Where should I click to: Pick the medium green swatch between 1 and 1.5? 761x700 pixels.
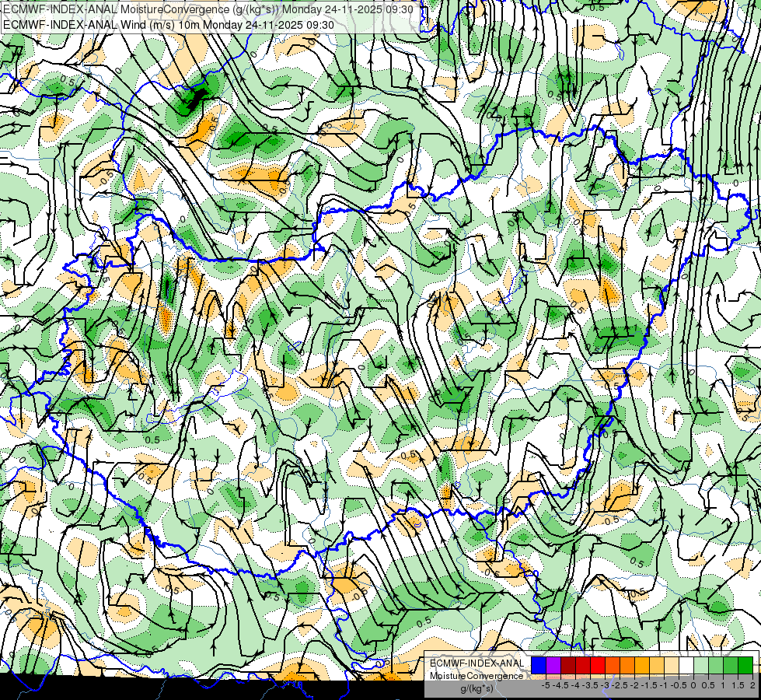(x=731, y=665)
